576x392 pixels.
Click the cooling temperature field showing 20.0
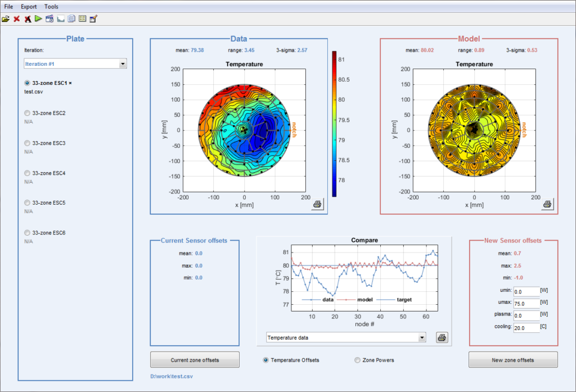coord(526,328)
